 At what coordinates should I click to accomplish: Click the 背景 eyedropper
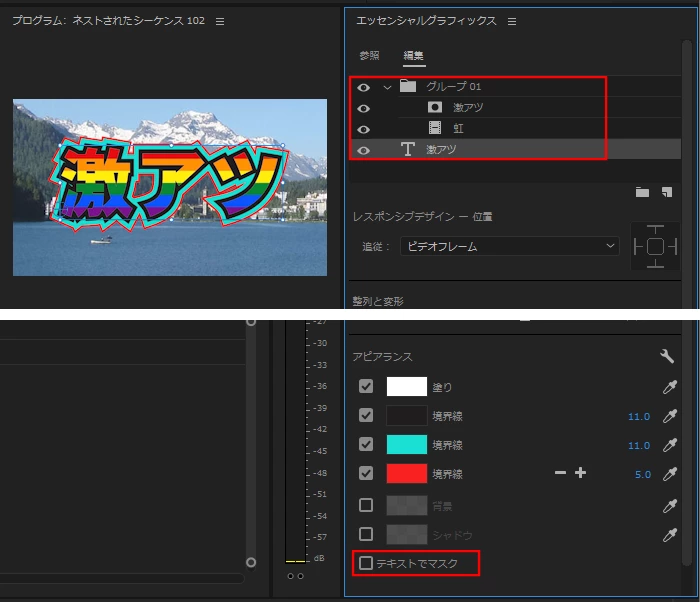[x=670, y=506]
